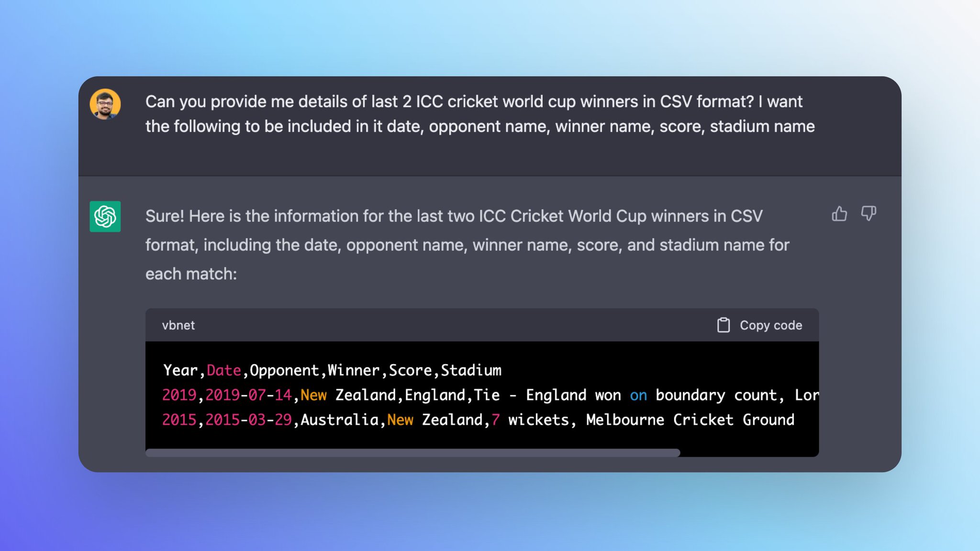Click the Copy code button
The image size is (980, 551).
click(x=759, y=325)
